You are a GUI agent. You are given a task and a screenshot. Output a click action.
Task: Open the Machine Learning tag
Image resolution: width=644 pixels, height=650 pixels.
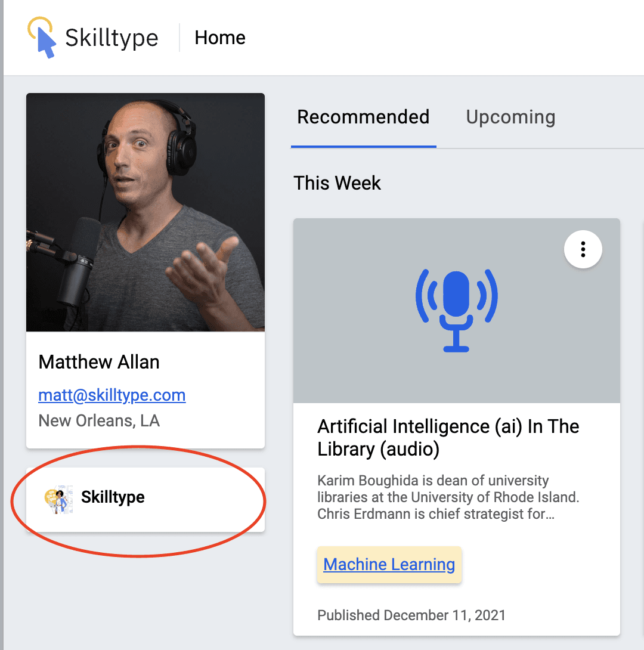coord(389,565)
